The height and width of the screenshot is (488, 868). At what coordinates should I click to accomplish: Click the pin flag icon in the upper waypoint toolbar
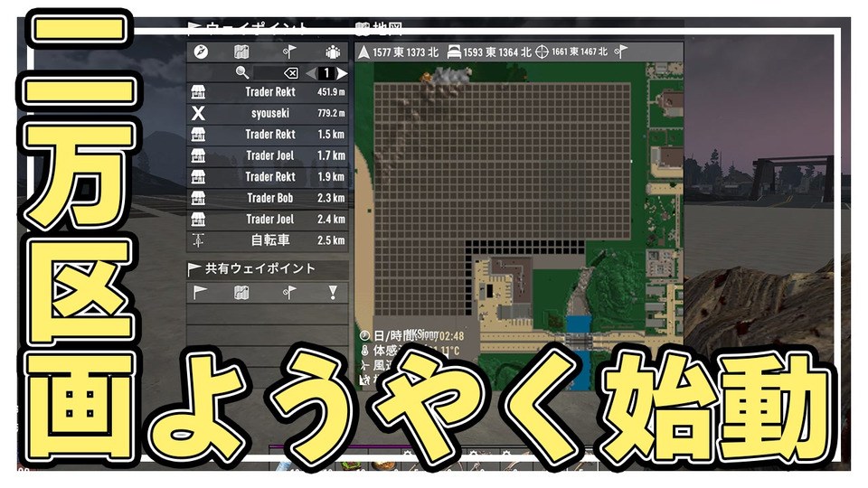(x=289, y=52)
